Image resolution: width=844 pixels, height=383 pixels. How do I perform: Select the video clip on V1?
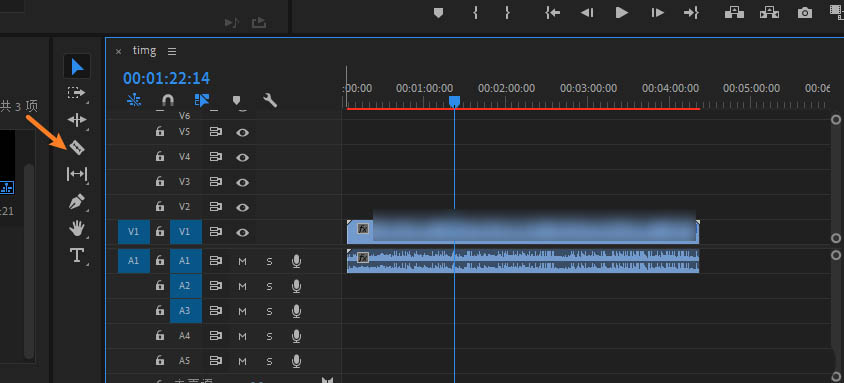523,232
